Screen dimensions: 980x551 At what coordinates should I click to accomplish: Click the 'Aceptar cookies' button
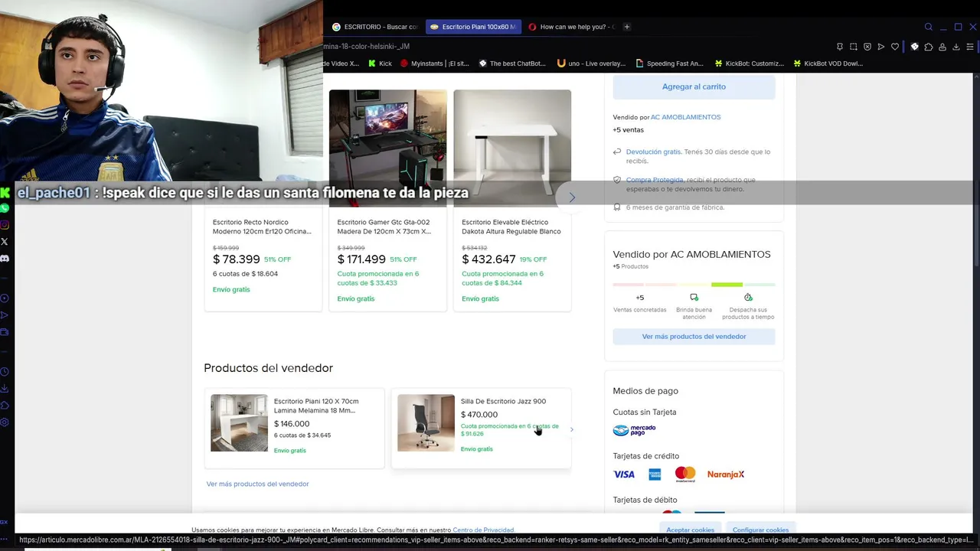pyautogui.click(x=690, y=530)
